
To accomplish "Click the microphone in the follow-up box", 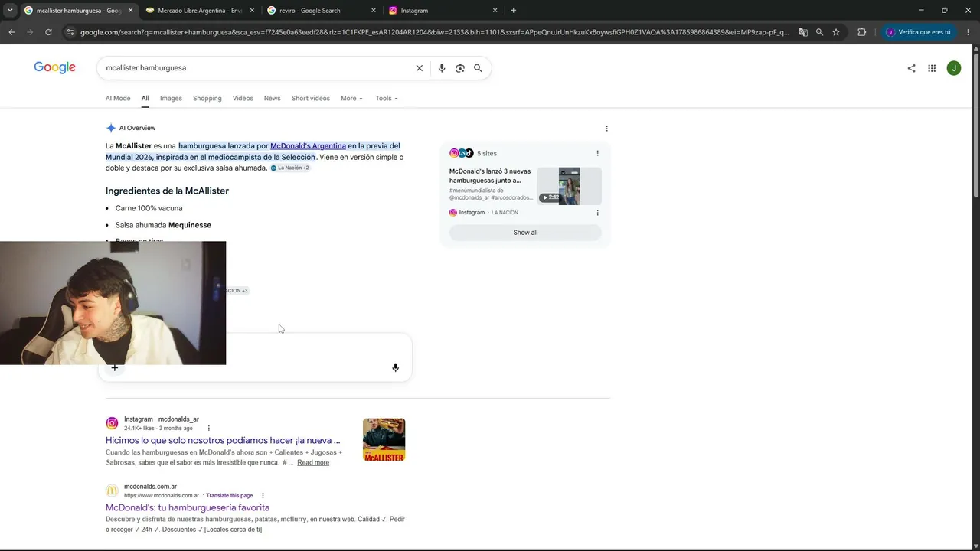I will coord(395,367).
